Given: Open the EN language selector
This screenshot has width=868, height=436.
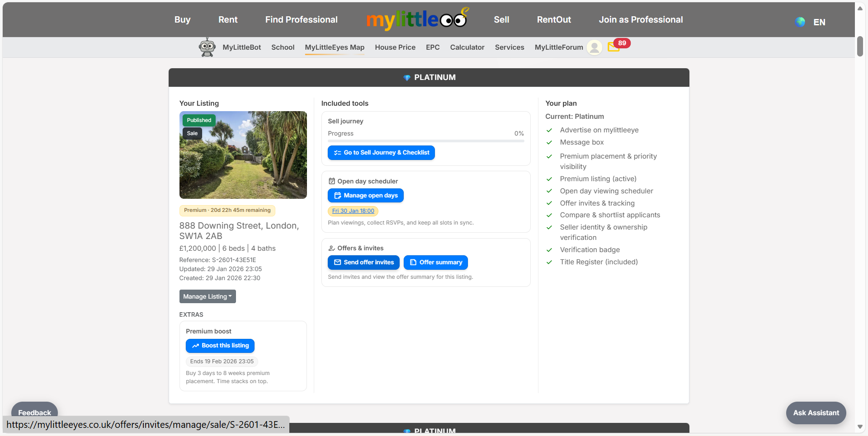Looking at the screenshot, I should pos(819,22).
